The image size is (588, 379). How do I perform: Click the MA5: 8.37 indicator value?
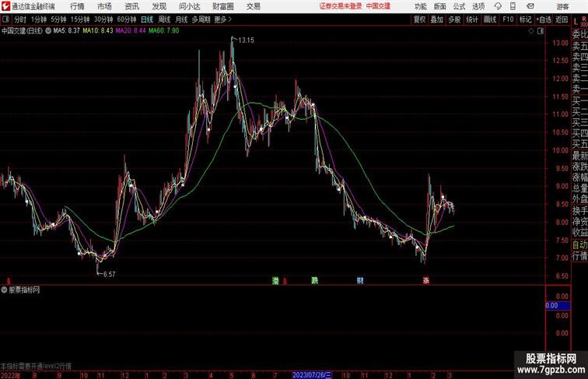(66, 31)
